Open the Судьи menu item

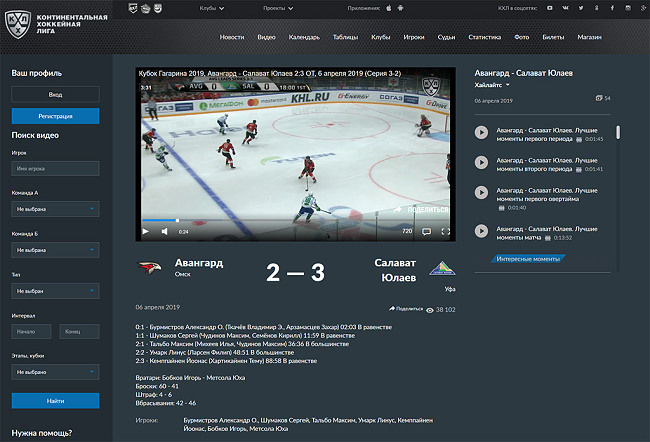click(446, 37)
